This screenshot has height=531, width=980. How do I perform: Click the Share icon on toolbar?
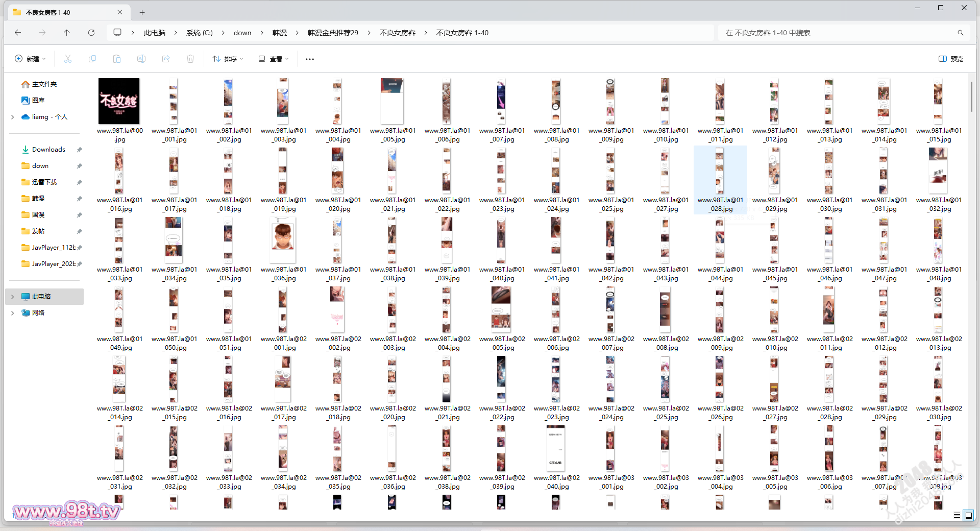point(166,59)
